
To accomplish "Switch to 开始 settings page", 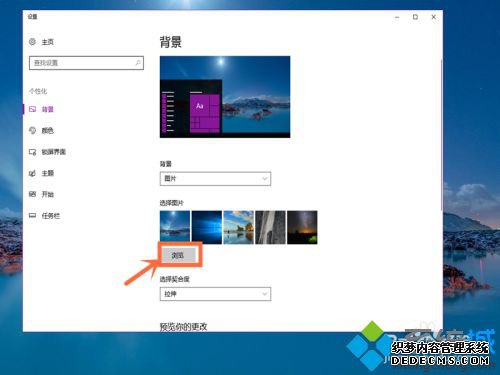I will pos(47,194).
